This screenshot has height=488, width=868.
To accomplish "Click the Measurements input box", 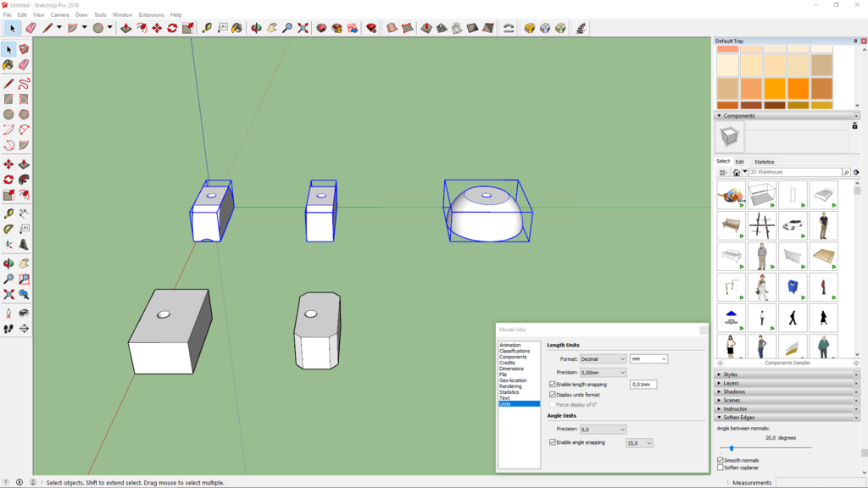I will (x=820, y=482).
